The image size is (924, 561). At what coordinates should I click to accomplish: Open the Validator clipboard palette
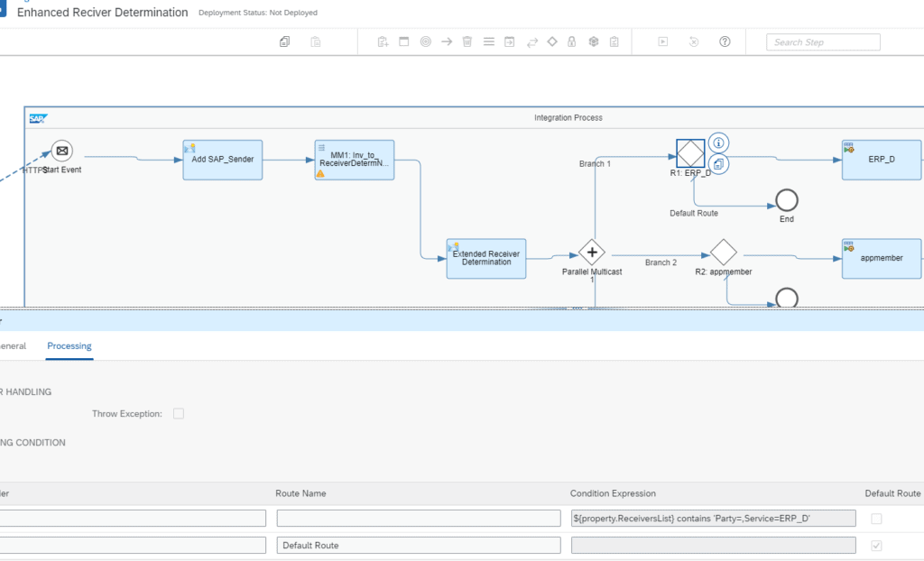(614, 41)
